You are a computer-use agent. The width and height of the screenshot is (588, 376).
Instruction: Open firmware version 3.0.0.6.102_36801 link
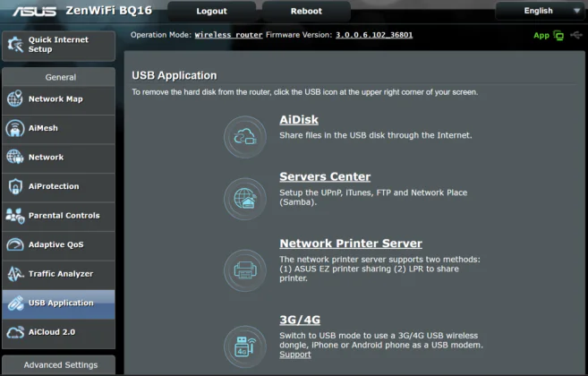[x=374, y=35]
